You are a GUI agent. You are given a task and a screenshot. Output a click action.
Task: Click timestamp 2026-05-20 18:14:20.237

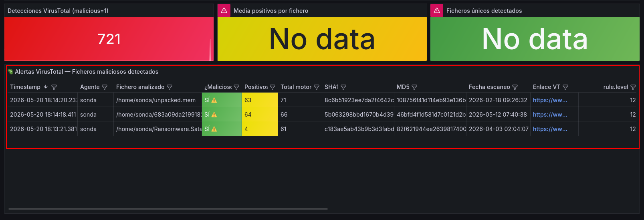44,100
